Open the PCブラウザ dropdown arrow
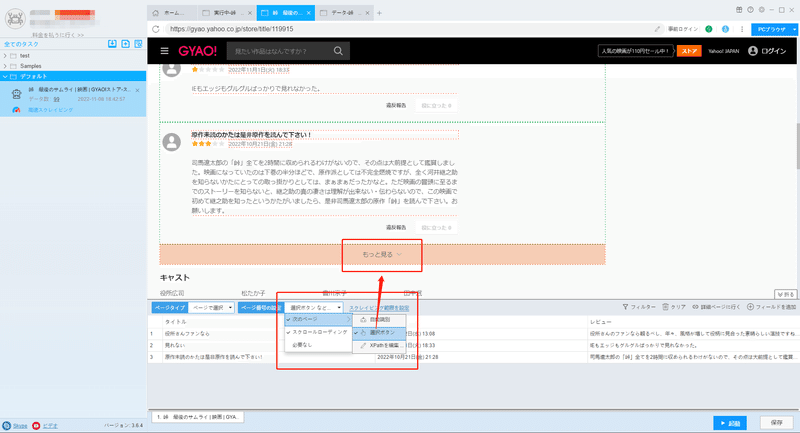This screenshot has width=800, height=433. (794, 30)
